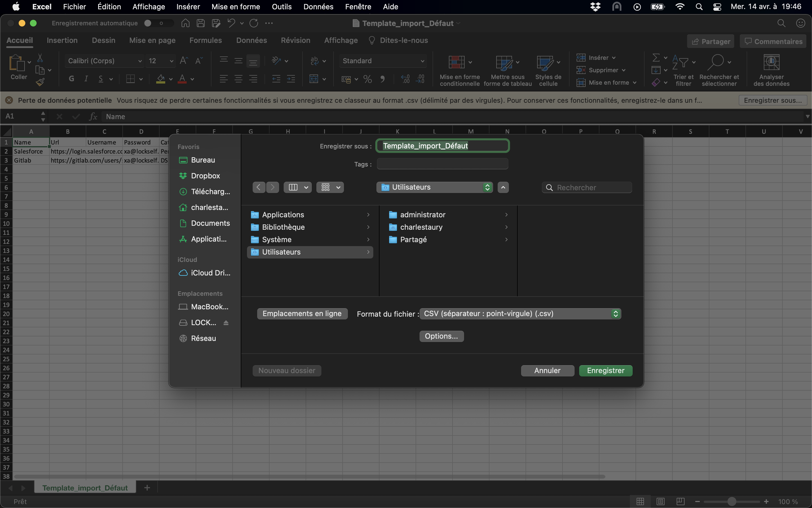Click the save floppy disk icon
The width and height of the screenshot is (812, 508).
coord(201,23)
